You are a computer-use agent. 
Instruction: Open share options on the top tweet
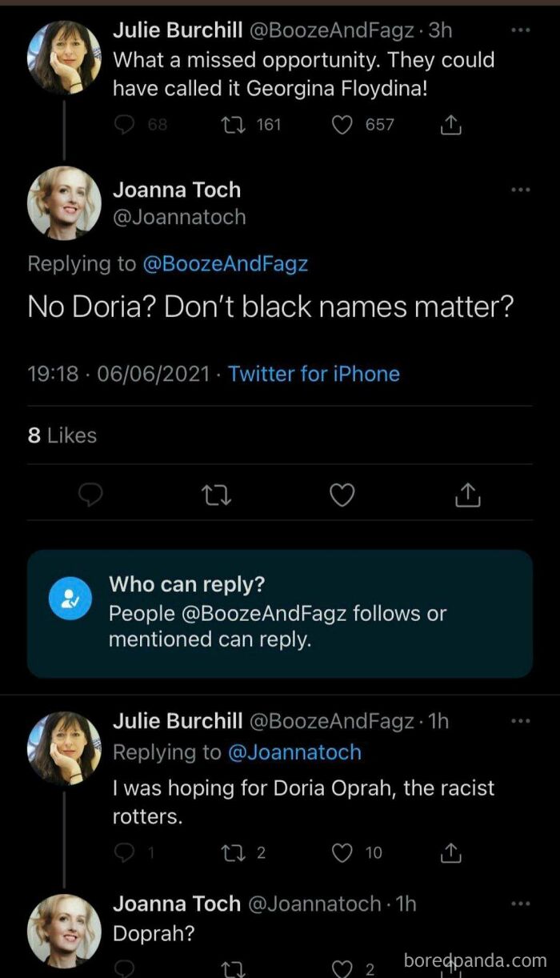coord(450,125)
